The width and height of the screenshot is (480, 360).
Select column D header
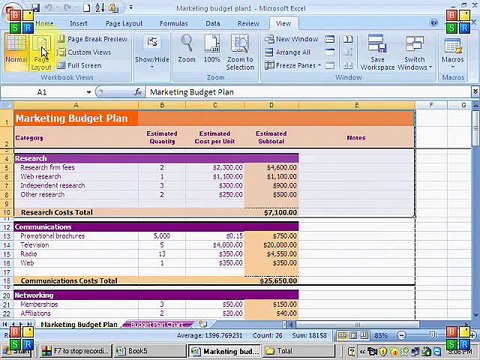(271, 105)
